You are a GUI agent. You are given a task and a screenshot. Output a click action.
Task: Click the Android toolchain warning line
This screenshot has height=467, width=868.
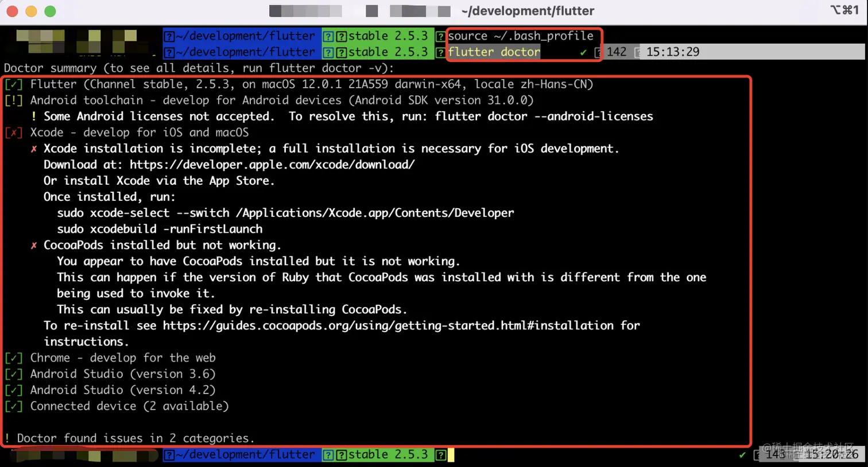[x=269, y=100]
